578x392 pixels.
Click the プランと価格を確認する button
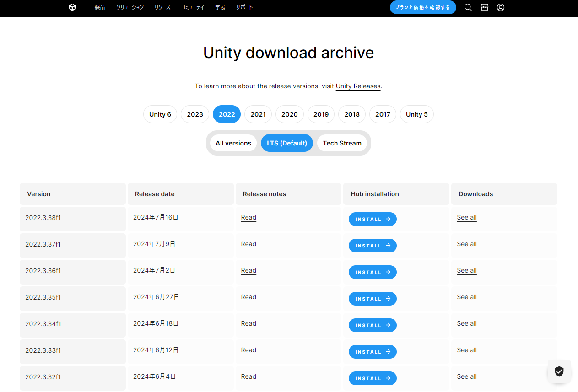tap(423, 7)
